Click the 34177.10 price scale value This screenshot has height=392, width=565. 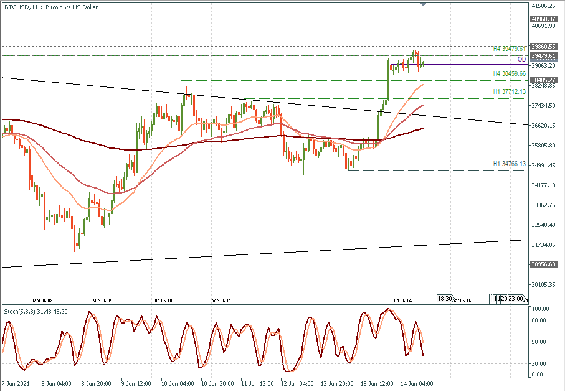(543, 185)
